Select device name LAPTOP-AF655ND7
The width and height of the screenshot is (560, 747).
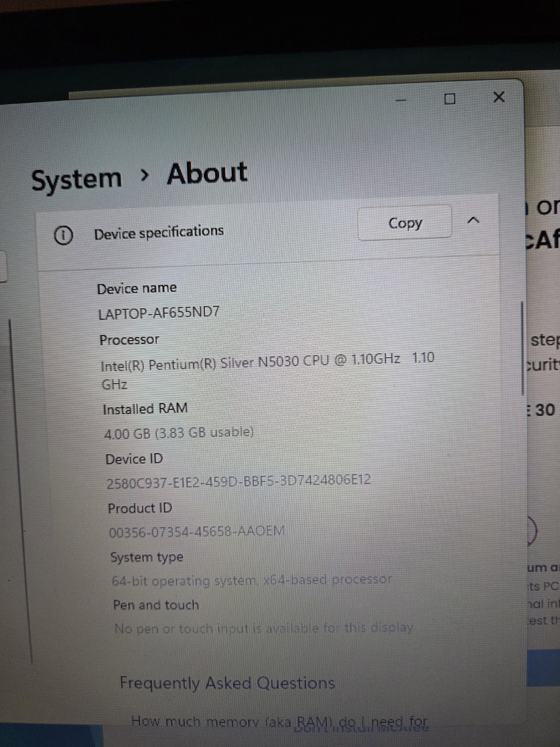159,313
